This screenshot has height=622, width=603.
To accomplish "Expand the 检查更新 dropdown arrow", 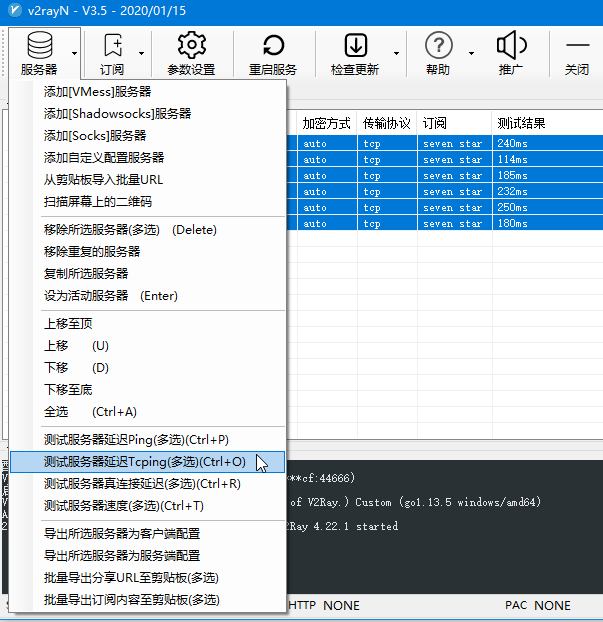I will pyautogui.click(x=396, y=53).
